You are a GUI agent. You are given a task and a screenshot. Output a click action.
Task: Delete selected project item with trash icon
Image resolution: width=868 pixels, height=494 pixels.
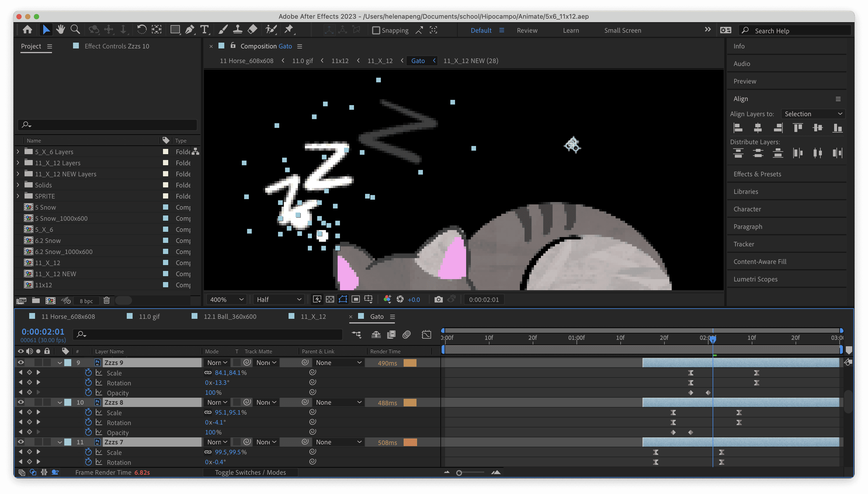coord(107,301)
